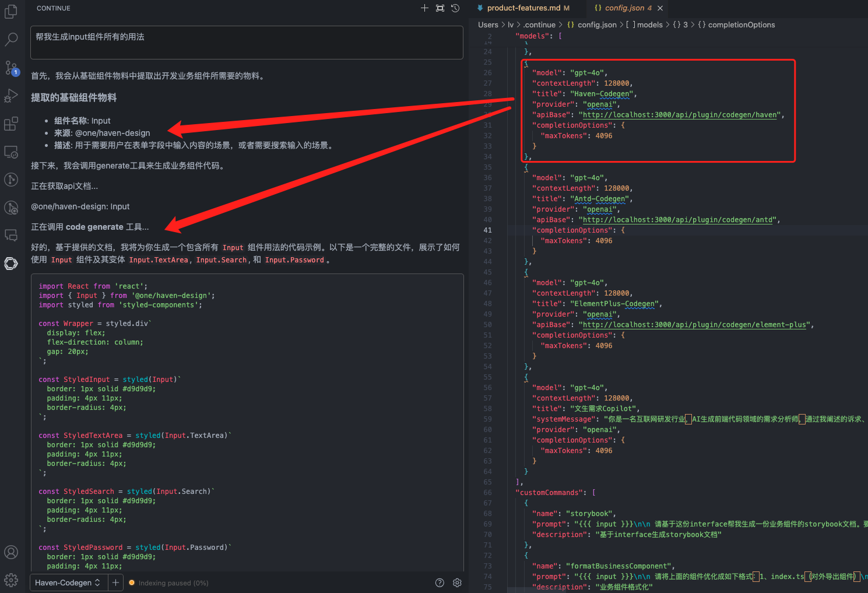The image size is (868, 593).
Task: Click the view history icon in Continue panel
Action: 455,8
